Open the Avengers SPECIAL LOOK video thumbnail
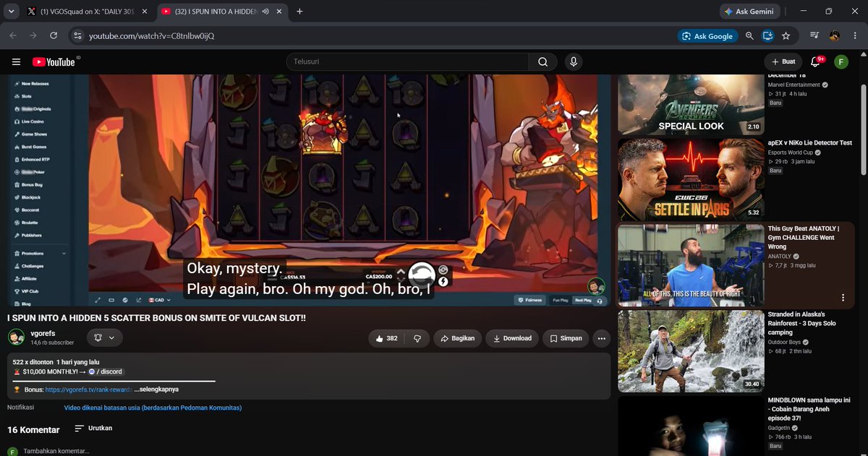 (691, 105)
